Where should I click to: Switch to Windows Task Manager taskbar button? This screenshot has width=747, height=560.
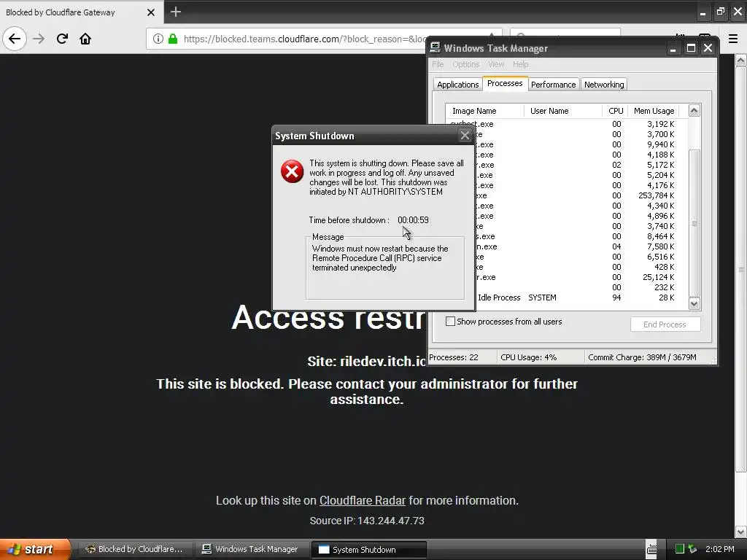click(x=251, y=549)
